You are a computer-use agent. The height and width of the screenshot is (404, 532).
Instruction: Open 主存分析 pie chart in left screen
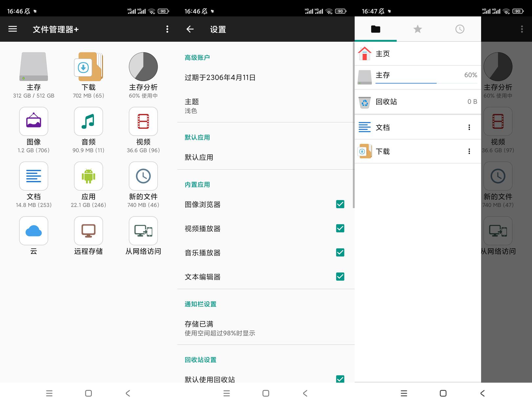point(143,67)
